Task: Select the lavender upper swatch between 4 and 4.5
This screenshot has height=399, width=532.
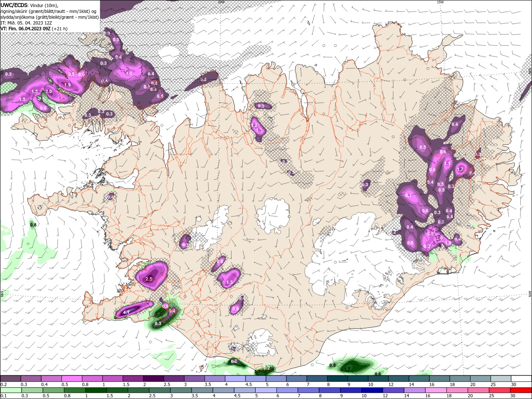Action: point(235,379)
